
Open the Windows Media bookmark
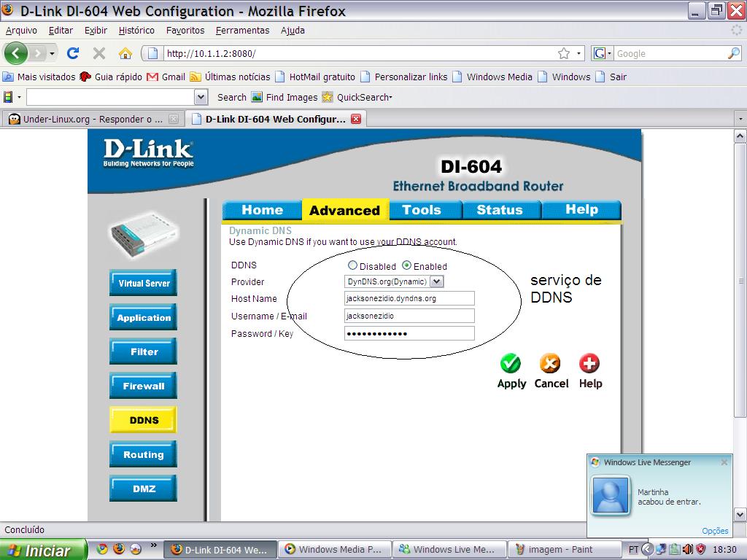pos(492,77)
